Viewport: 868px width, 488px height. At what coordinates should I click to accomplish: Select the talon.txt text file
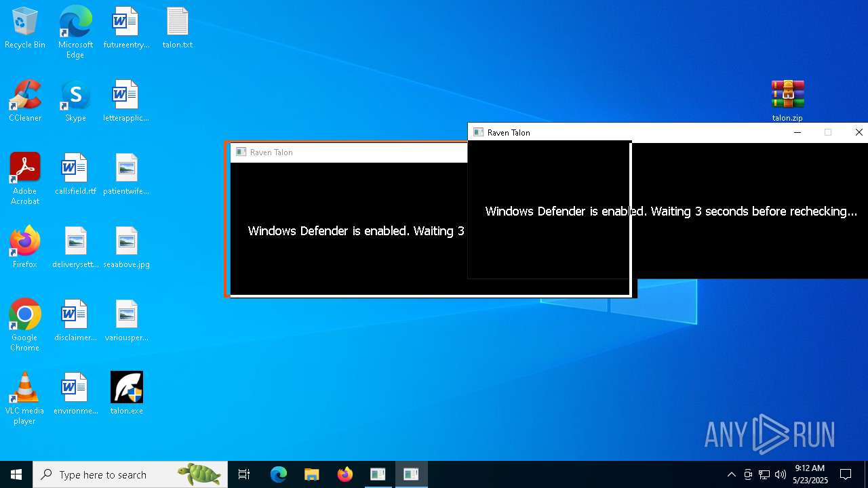177,28
